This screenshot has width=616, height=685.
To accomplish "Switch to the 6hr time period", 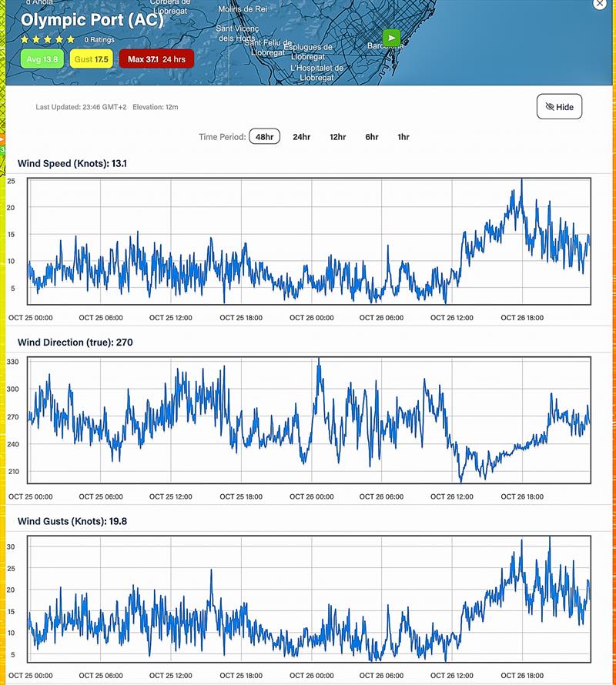I will (372, 137).
